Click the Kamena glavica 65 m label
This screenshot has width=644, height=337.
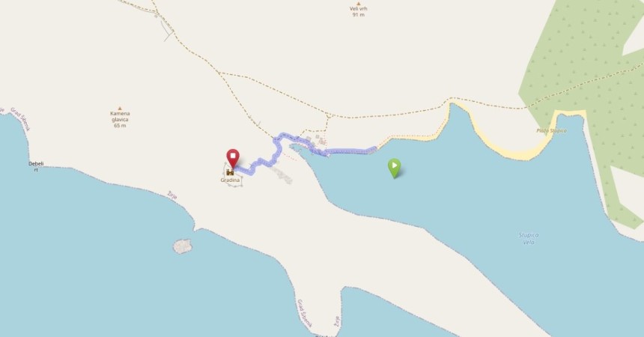pos(120,120)
